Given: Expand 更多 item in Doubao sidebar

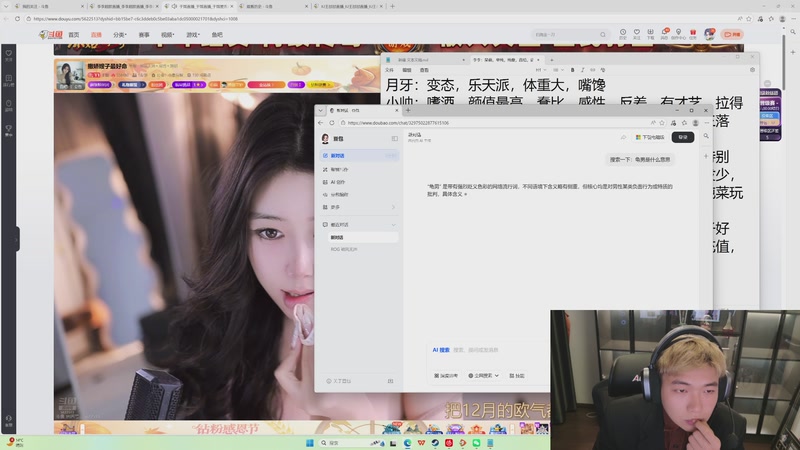Looking at the screenshot, I should (360, 207).
